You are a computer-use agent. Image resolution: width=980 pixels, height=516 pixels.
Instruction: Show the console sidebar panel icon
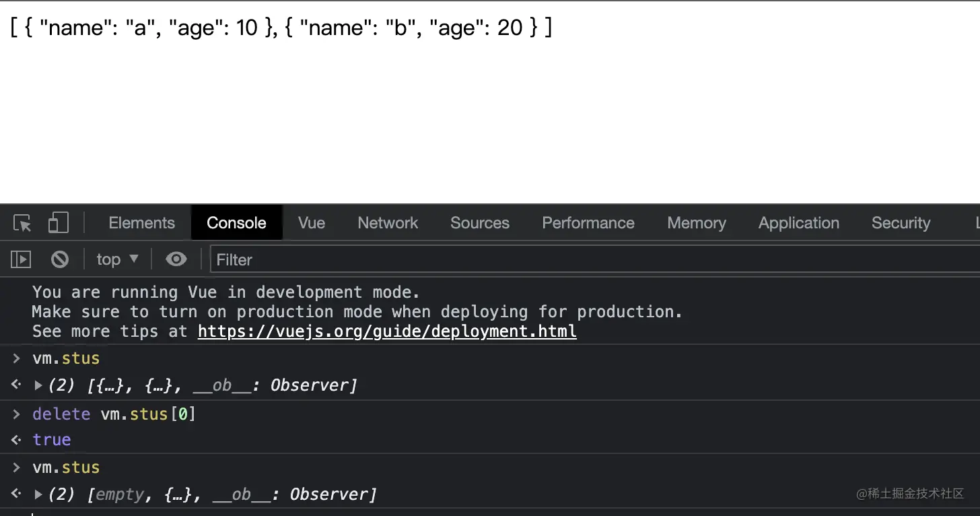[21, 259]
